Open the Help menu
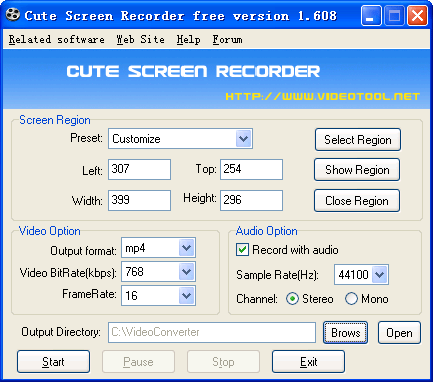Viewport: 433px width, 382px height. (x=188, y=39)
